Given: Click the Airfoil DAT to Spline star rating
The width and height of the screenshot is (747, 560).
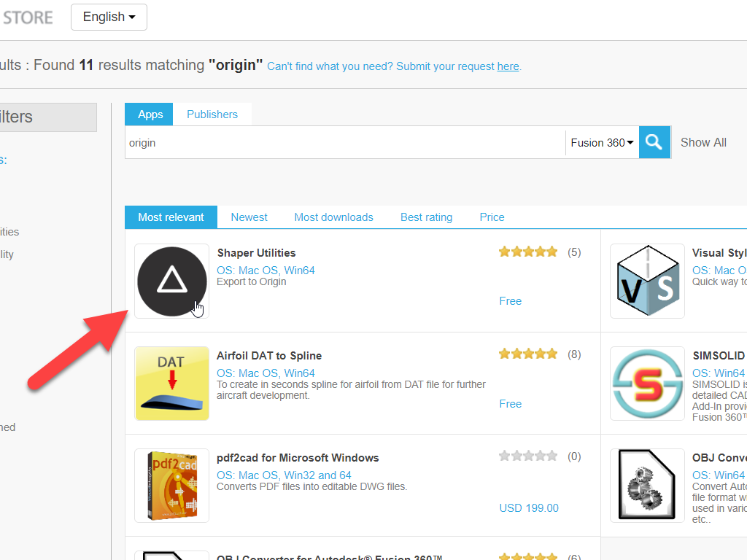Looking at the screenshot, I should click(528, 354).
